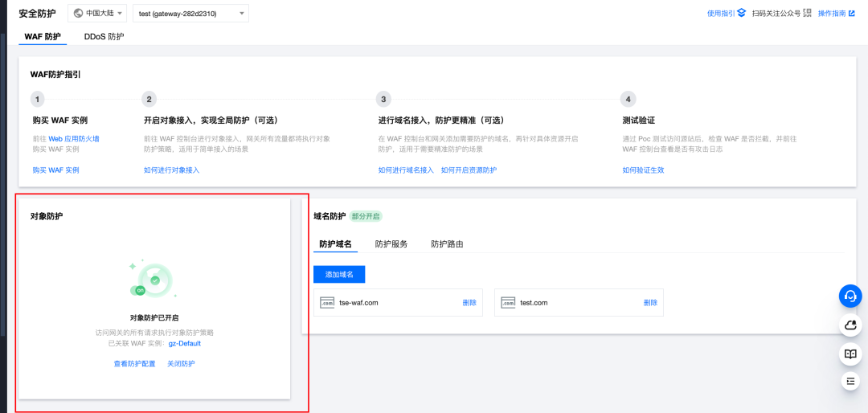Click the stack icon next to 使用指引

point(742,14)
